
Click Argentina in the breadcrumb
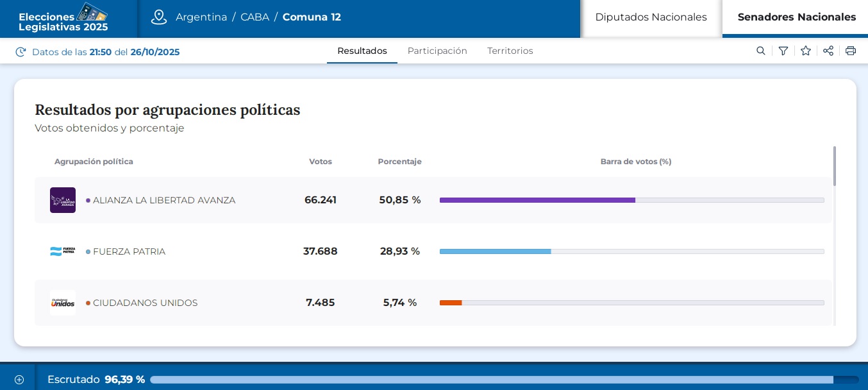[x=201, y=17]
